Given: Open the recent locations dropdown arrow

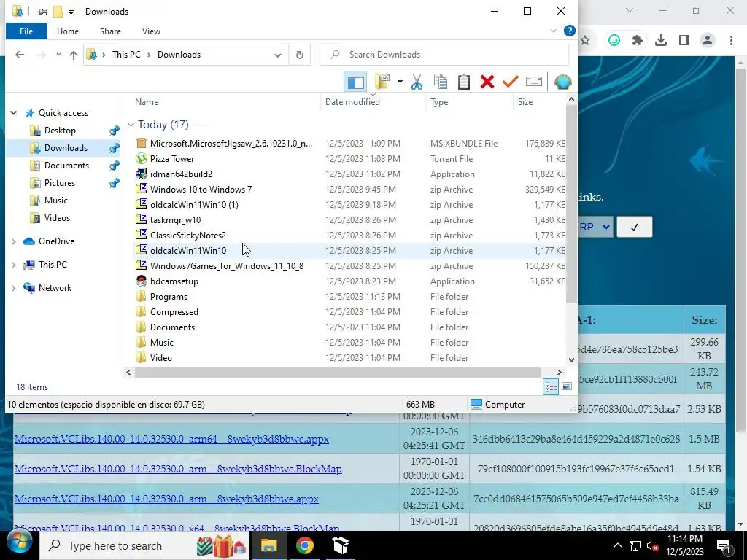Looking at the screenshot, I should click(x=58, y=55).
